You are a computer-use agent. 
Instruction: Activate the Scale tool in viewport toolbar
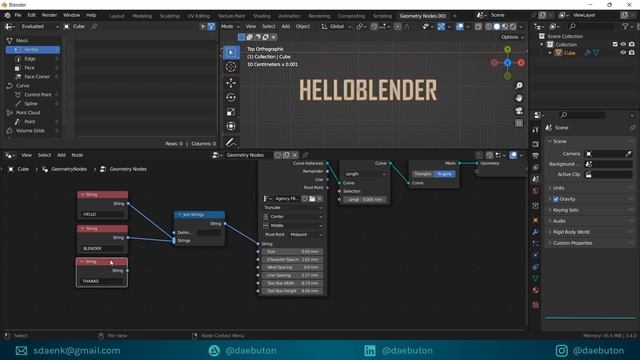coord(231,112)
